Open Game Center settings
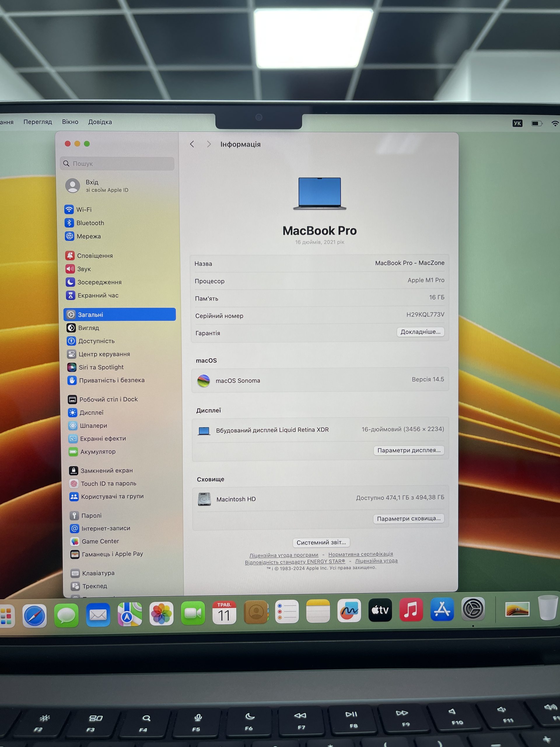The width and height of the screenshot is (560, 747). 95,541
